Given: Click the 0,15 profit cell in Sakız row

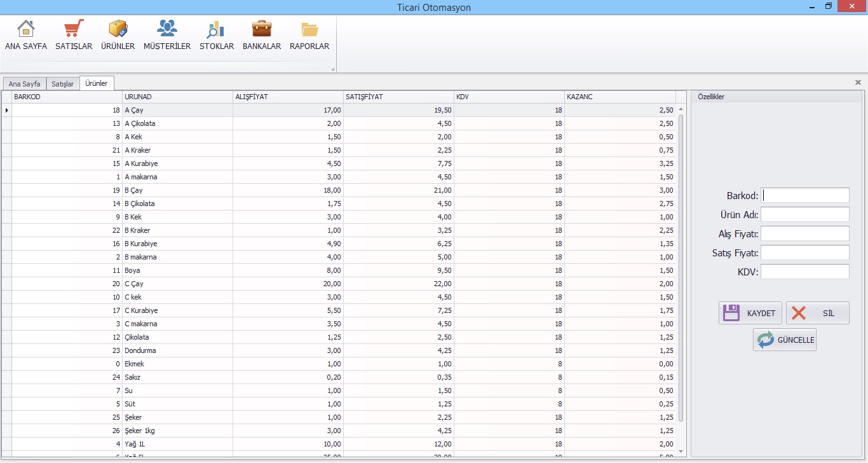Looking at the screenshot, I should [620, 377].
